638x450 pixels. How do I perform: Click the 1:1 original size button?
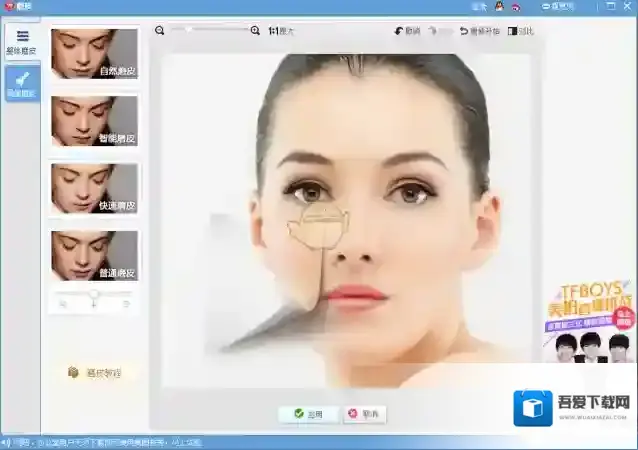(x=281, y=31)
